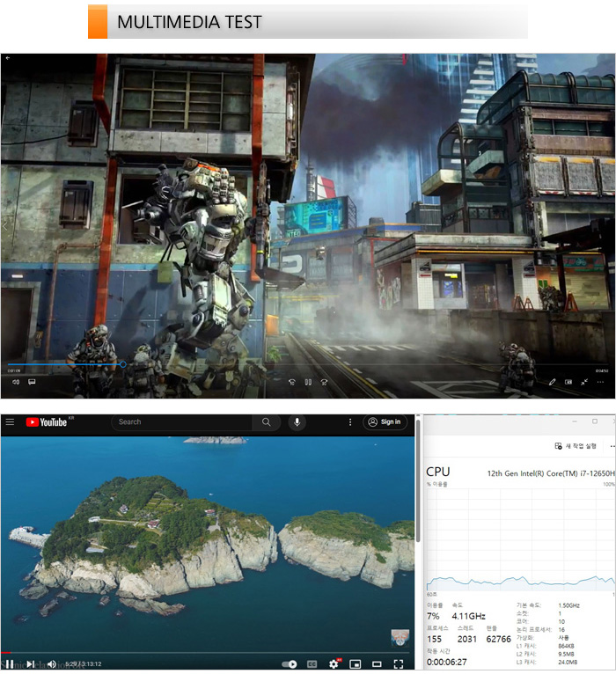The width and height of the screenshot is (616, 674).
Task: Open the YouTube hamburger guide menu
Action: point(10,421)
